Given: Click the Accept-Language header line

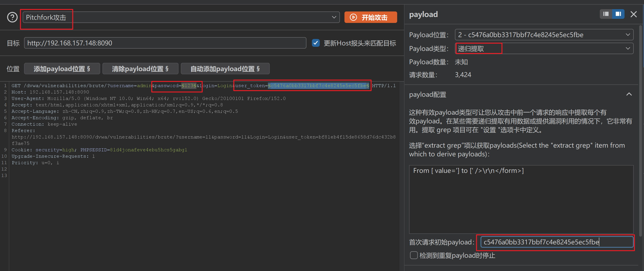Looking at the screenshot, I should (125, 111).
